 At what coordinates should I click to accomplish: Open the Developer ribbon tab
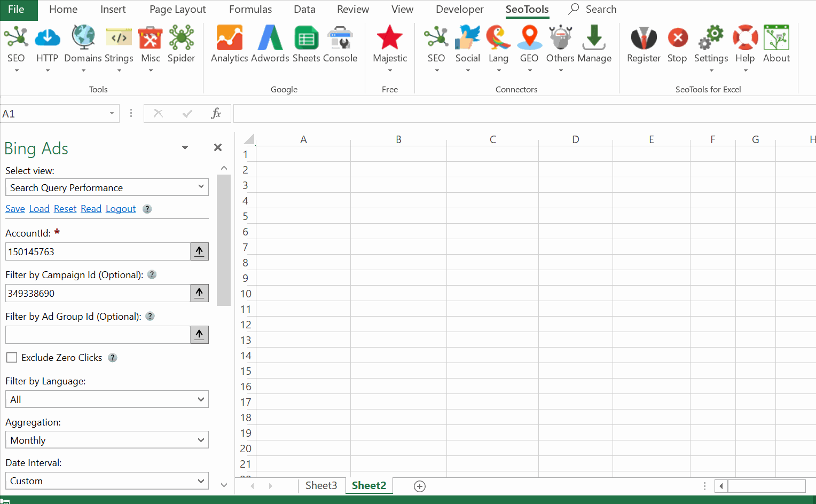[459, 9]
